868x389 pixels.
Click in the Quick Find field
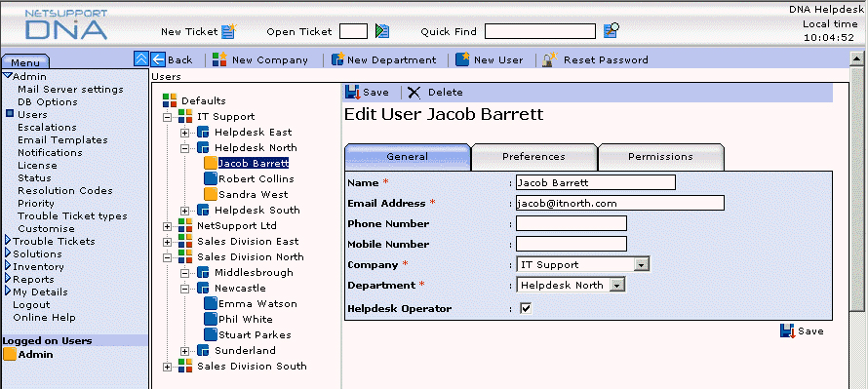[x=540, y=31]
